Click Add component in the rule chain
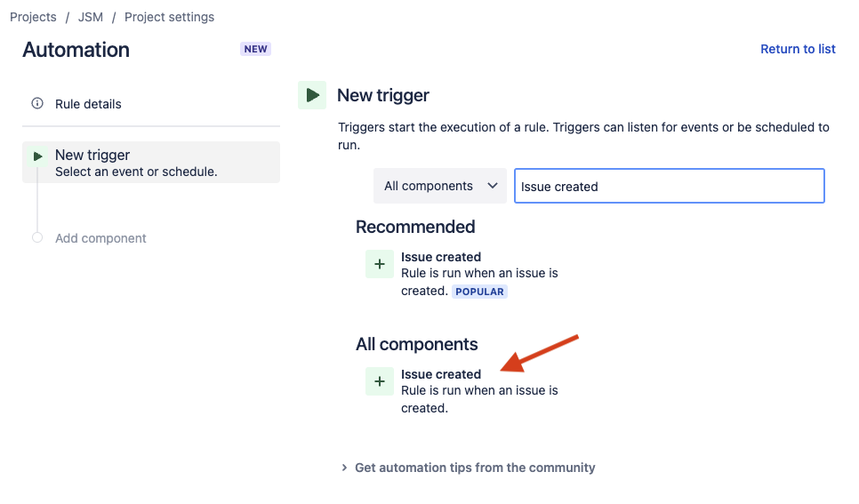The width and height of the screenshot is (859, 504). click(100, 238)
